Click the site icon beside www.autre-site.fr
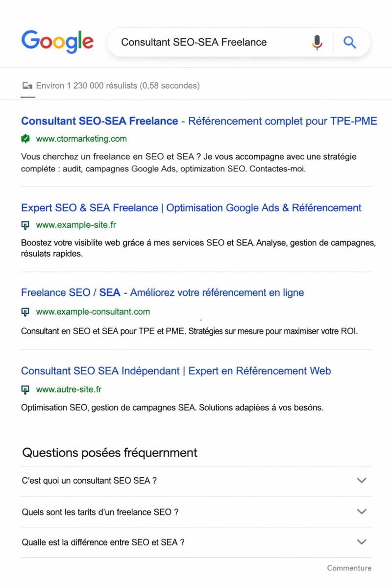 click(x=25, y=389)
